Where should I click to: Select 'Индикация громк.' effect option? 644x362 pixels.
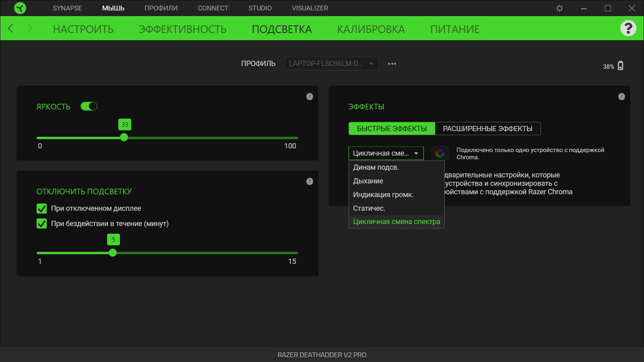396,195
